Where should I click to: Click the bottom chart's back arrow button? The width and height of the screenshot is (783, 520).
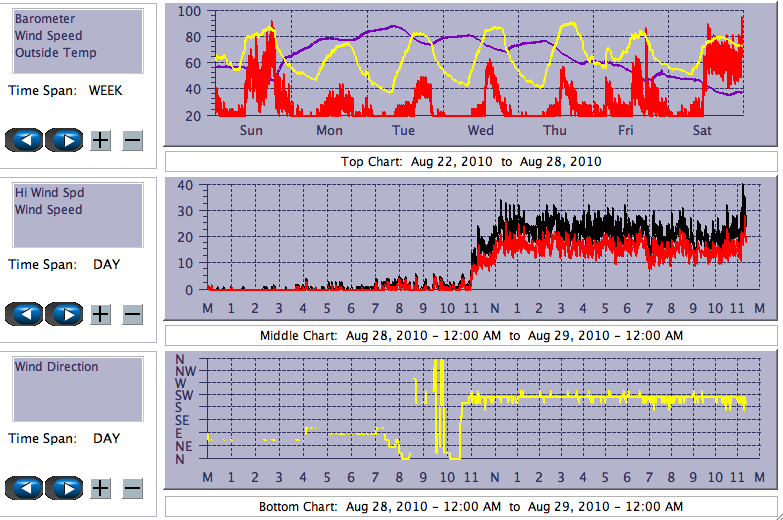[24, 488]
